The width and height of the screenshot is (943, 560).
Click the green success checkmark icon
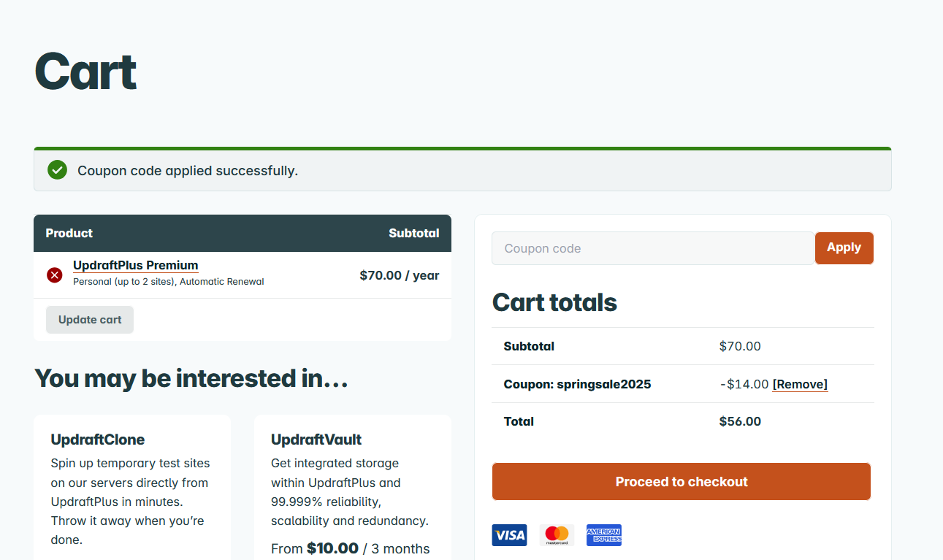coord(57,170)
